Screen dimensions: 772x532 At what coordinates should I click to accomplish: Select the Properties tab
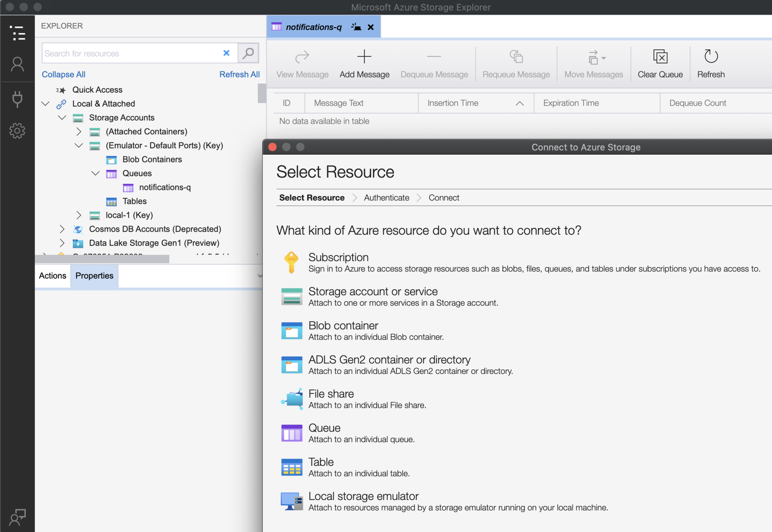pyautogui.click(x=94, y=276)
